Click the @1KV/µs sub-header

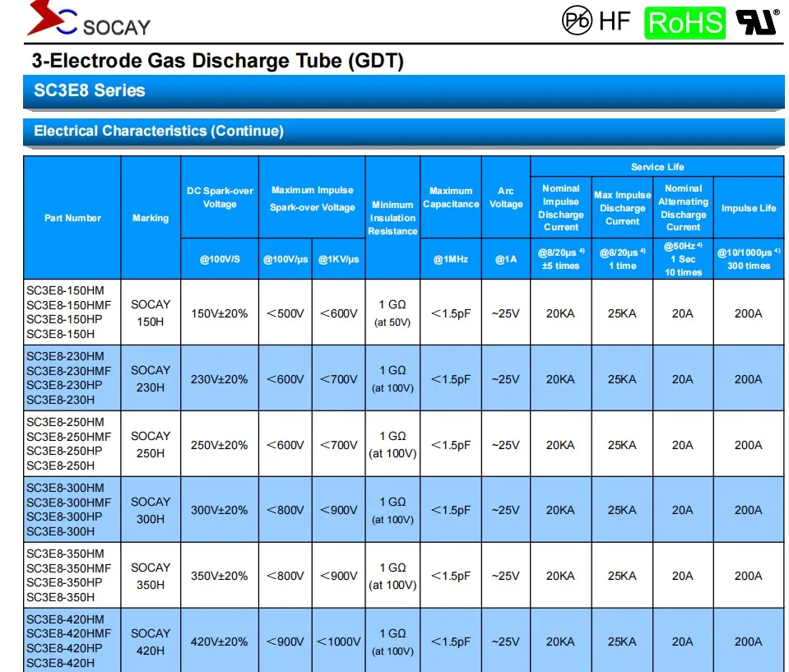339,259
